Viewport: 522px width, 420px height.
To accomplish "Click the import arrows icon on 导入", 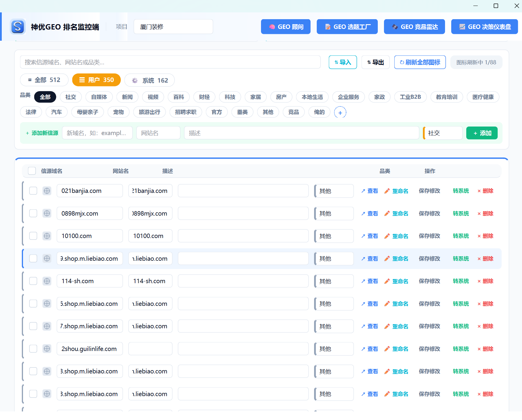I will pyautogui.click(x=336, y=62).
